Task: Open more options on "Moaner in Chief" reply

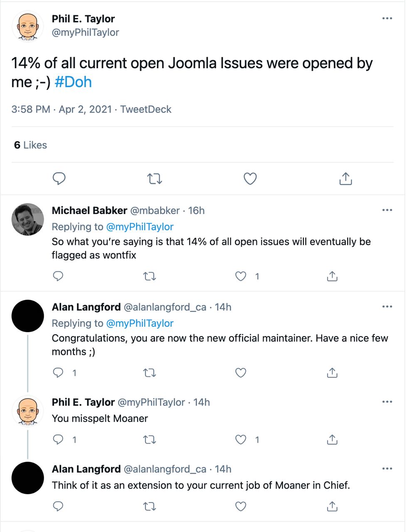Action: tap(387, 469)
